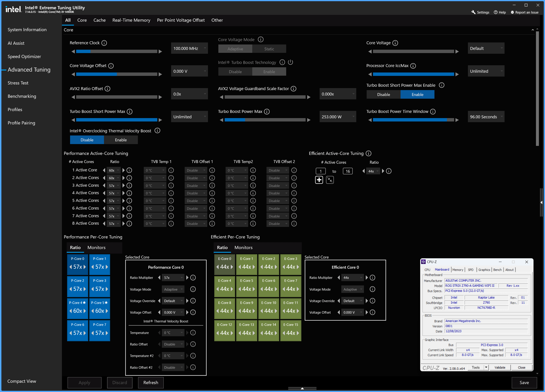Screen dimensions: 545x392
Task: Click the Core Voltage Mode info icon
Action: pyautogui.click(x=261, y=39)
